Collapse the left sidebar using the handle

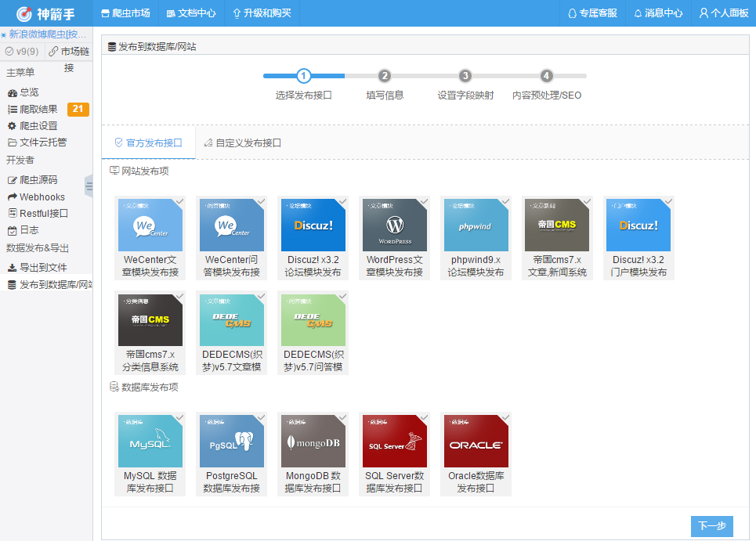point(89,186)
